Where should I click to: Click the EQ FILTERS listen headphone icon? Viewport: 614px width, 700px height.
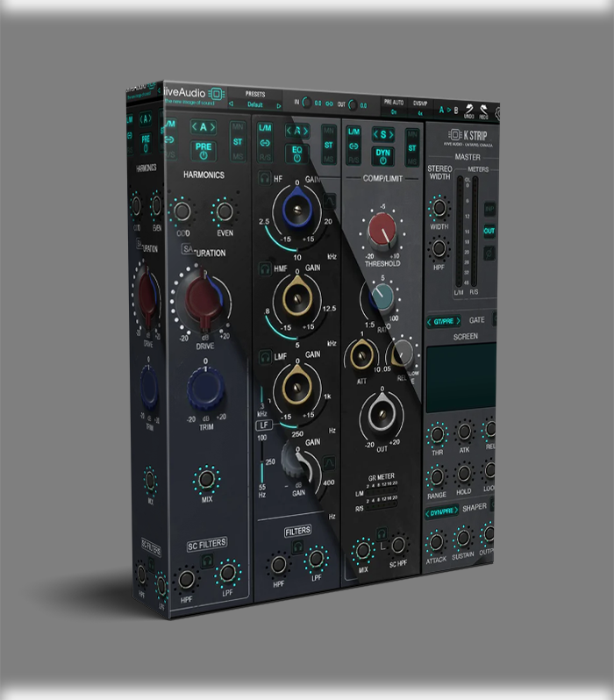[x=297, y=546]
